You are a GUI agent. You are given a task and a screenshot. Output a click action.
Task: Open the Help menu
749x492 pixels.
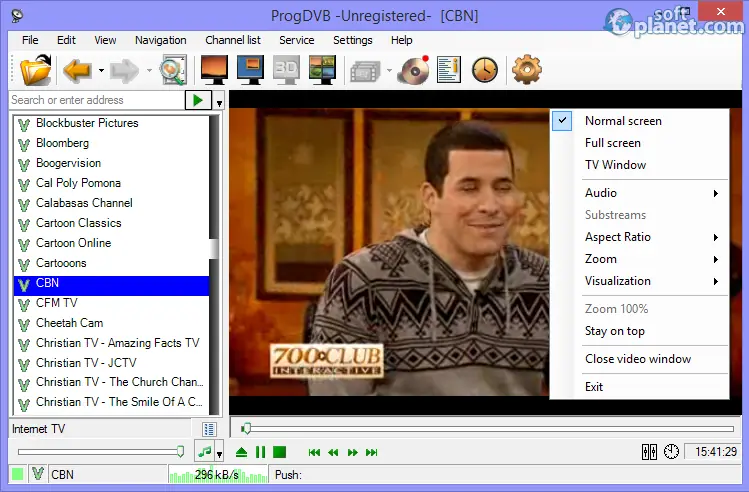[x=401, y=40]
